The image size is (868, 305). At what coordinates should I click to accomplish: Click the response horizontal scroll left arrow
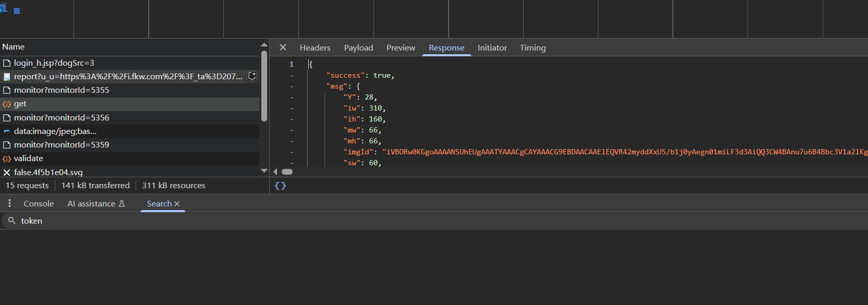click(x=275, y=172)
